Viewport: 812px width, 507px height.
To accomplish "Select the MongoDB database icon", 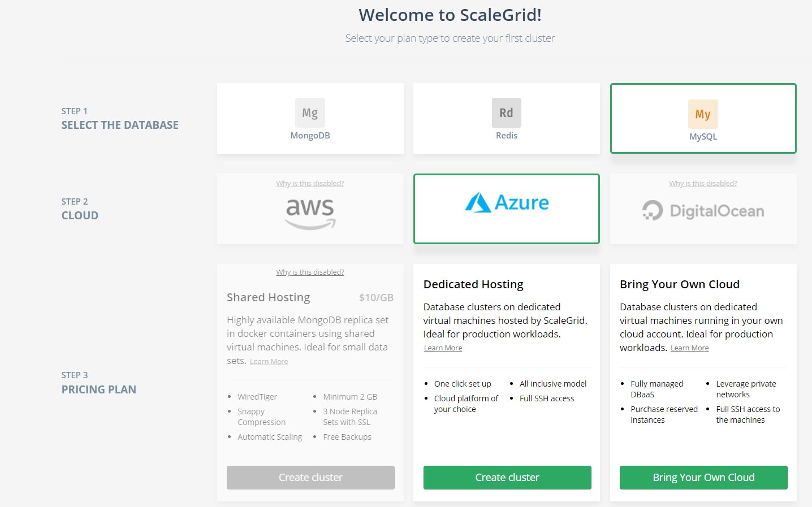I will click(x=310, y=112).
